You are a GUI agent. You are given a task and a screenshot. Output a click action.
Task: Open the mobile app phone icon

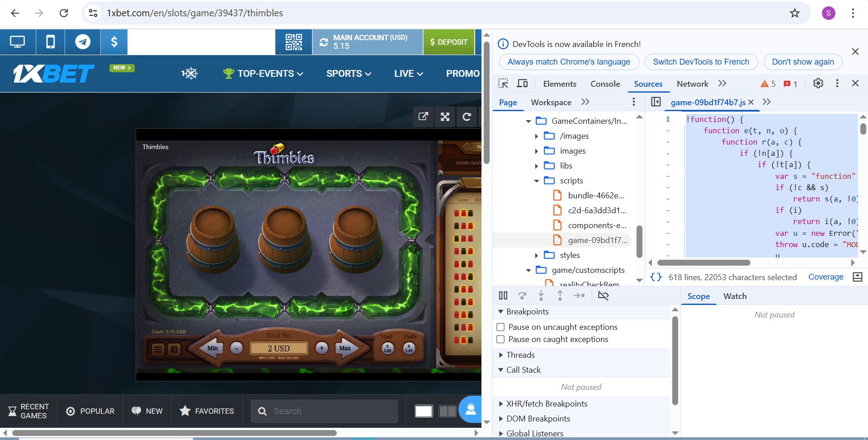coord(50,42)
